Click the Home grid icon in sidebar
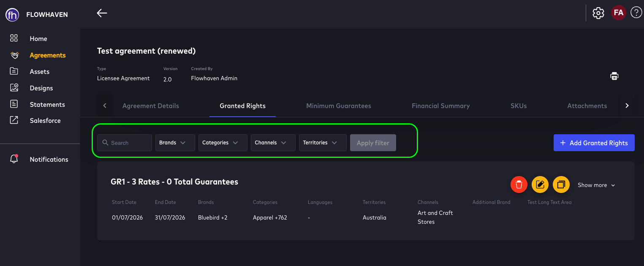 14,38
